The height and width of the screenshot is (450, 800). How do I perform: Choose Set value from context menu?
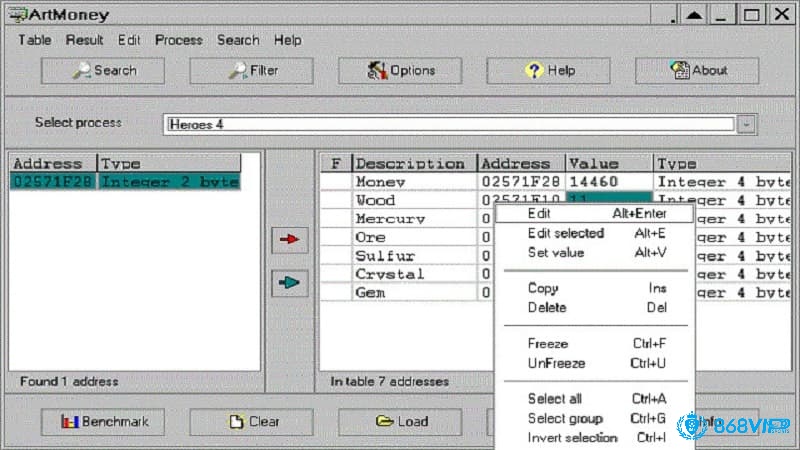point(594,253)
